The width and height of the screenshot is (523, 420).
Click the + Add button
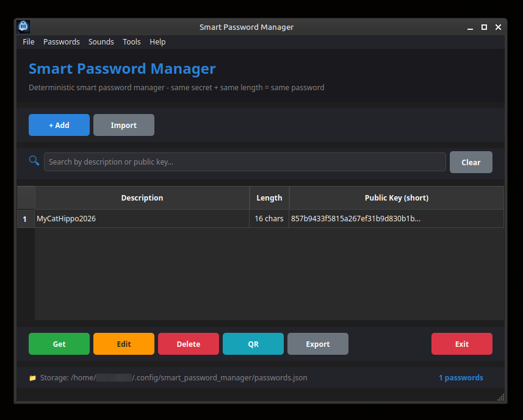click(x=59, y=125)
